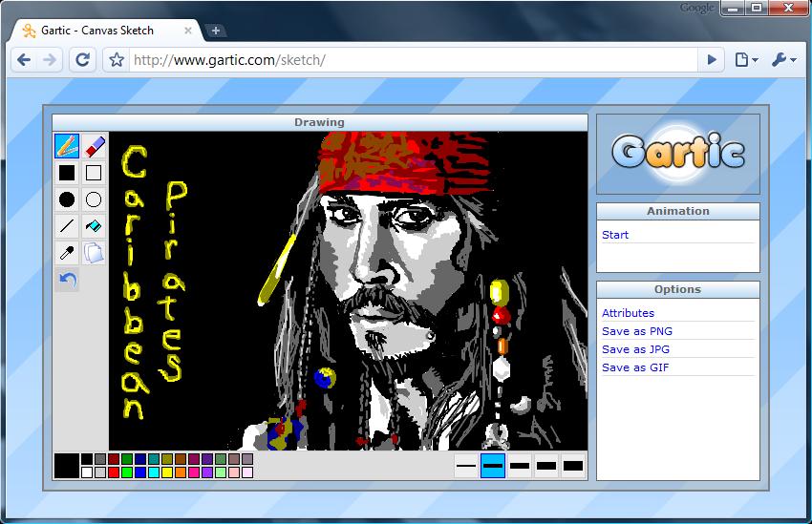Close the Gartic - Canvas Sketch tab
This screenshot has height=524, width=812.
coord(188,31)
